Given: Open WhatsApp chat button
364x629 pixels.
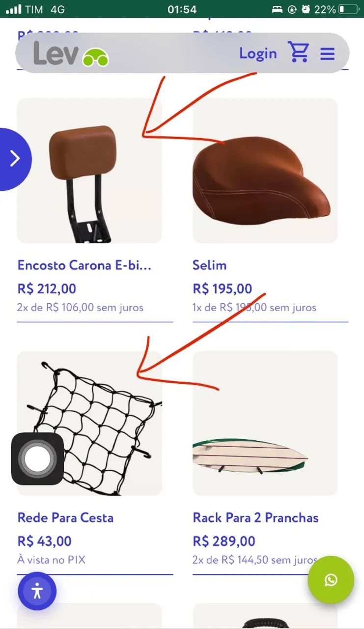Looking at the screenshot, I should (x=331, y=580).
